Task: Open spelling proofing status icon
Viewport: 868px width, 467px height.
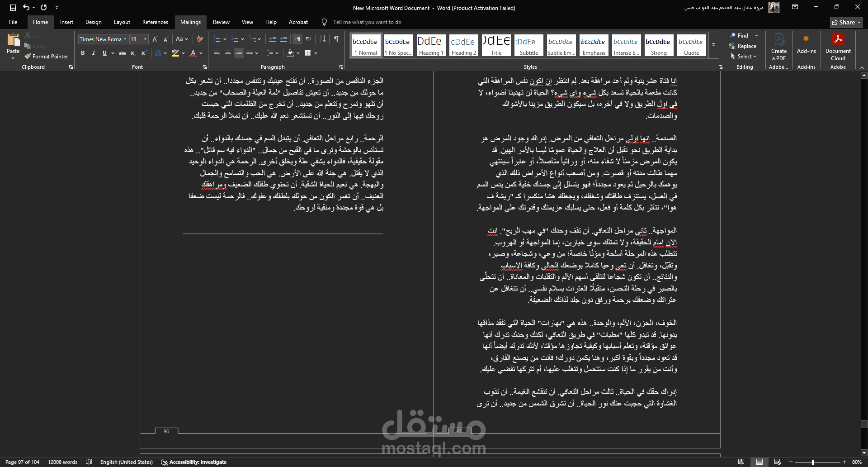Action: pos(89,462)
